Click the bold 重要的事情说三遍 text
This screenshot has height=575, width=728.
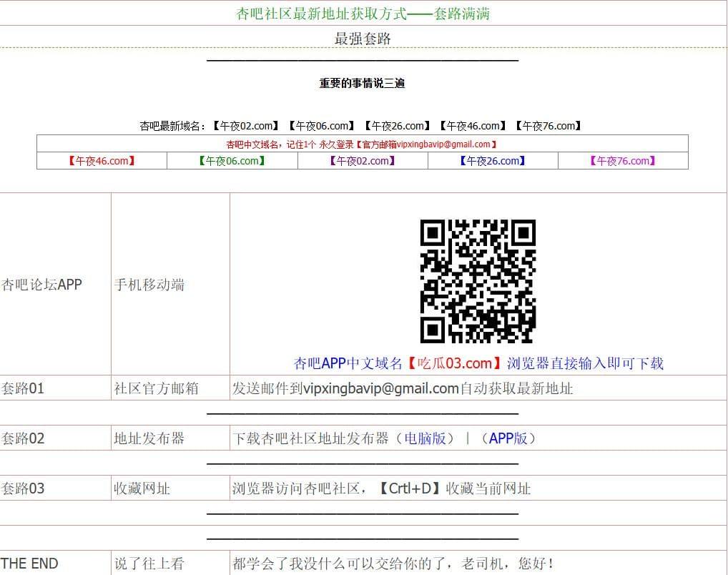(x=362, y=83)
